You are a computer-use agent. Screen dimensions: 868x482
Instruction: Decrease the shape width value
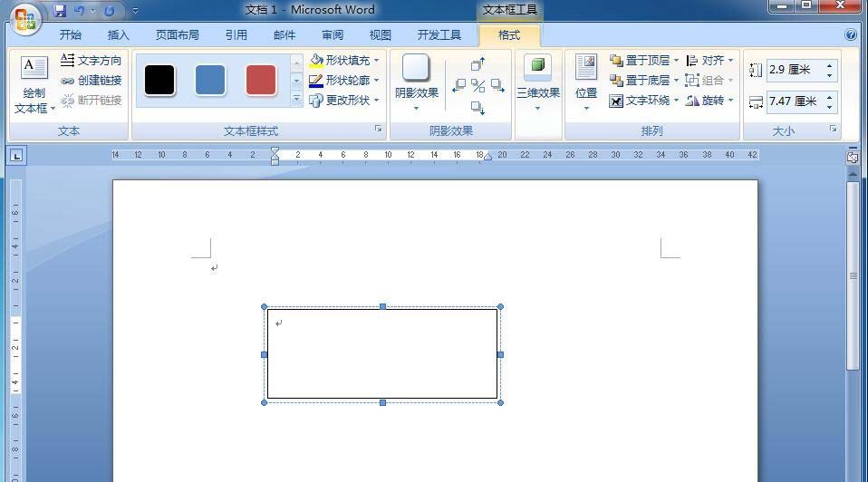[829, 106]
